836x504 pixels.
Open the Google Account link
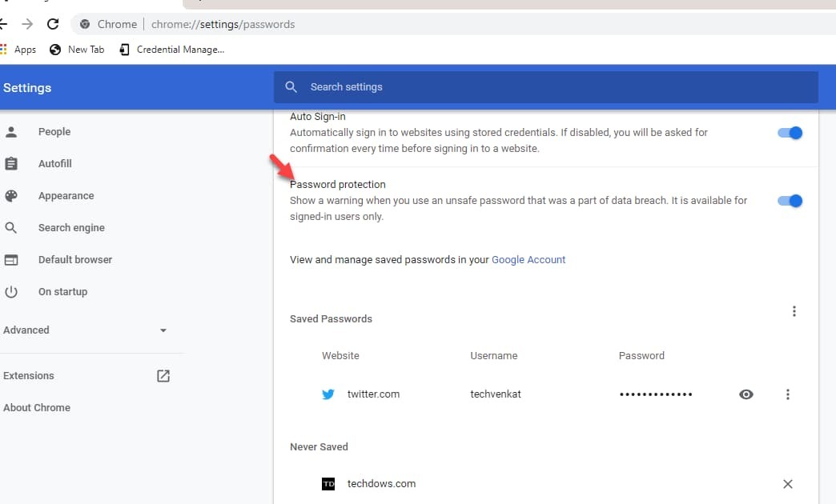(529, 260)
